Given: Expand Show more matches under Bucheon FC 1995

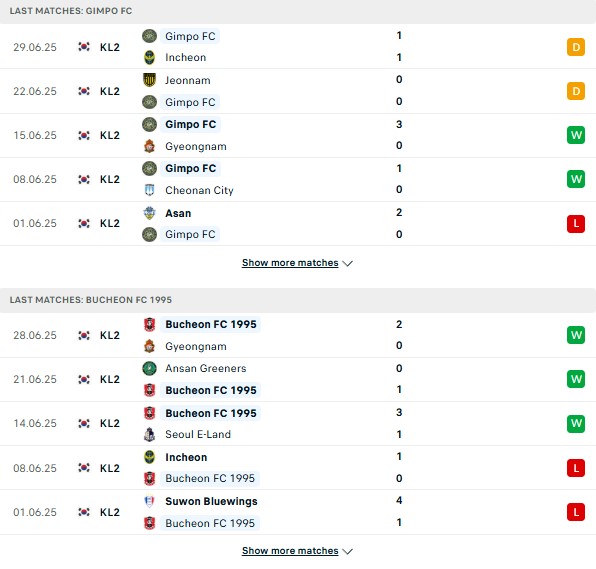Looking at the screenshot, I should (x=290, y=551).
